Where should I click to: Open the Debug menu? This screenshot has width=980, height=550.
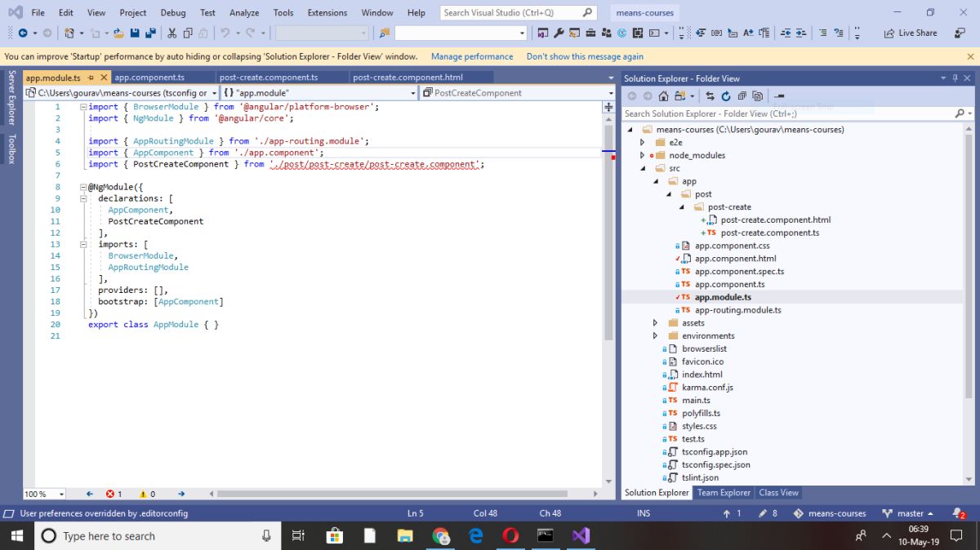(173, 12)
